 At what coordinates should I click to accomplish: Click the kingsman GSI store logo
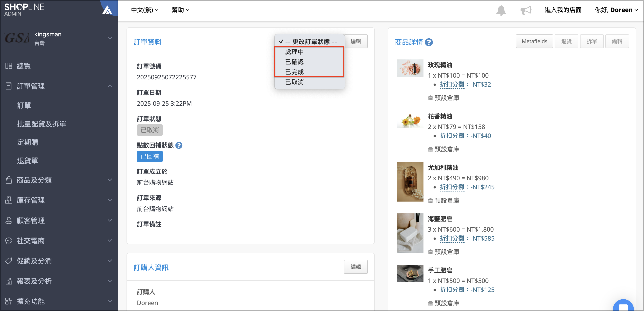(x=17, y=38)
